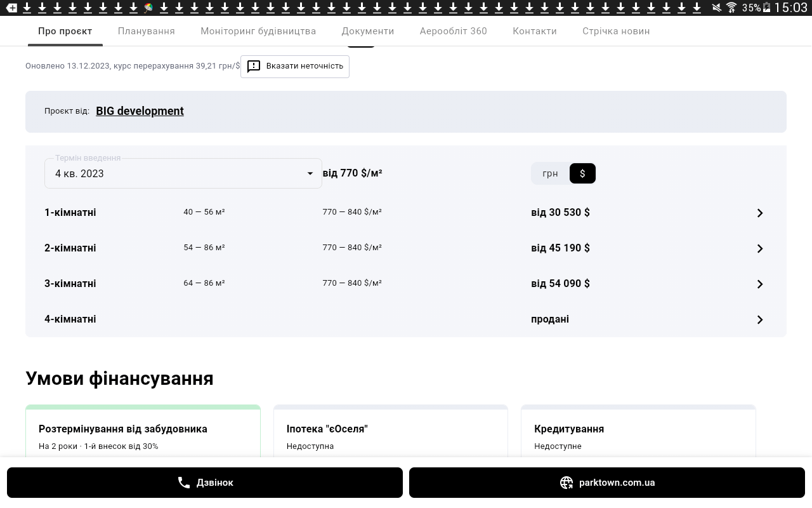
Task: Switch prices to грн currency
Action: (x=550, y=173)
